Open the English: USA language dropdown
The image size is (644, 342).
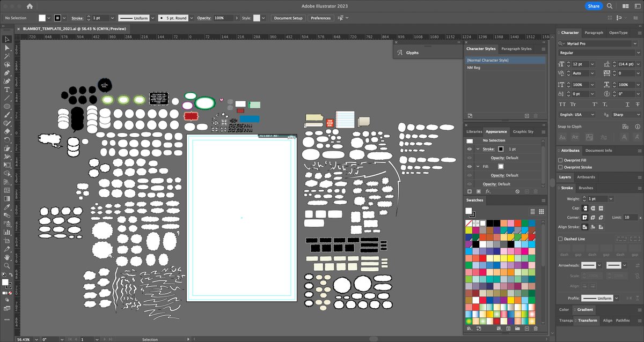coord(592,115)
